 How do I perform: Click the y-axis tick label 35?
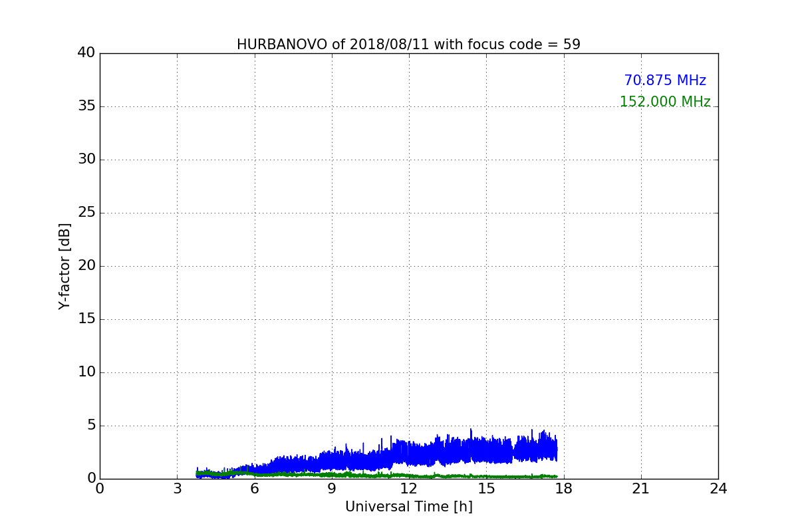(86, 106)
